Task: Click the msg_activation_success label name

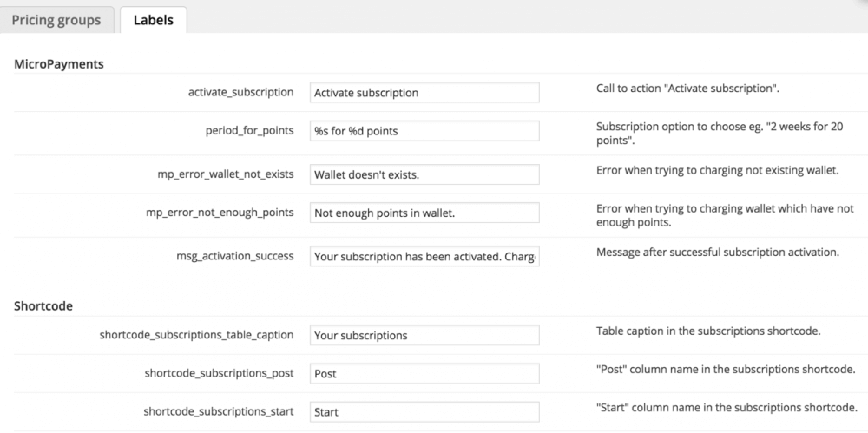Action: tap(234, 256)
